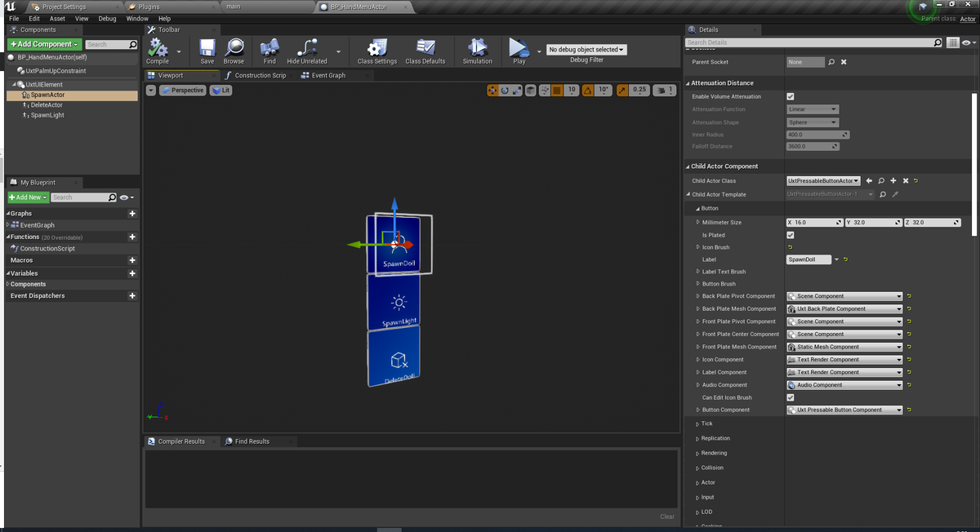Screen dimensions: 980x532
Task: Switch to the Event Graph tab
Action: click(327, 75)
